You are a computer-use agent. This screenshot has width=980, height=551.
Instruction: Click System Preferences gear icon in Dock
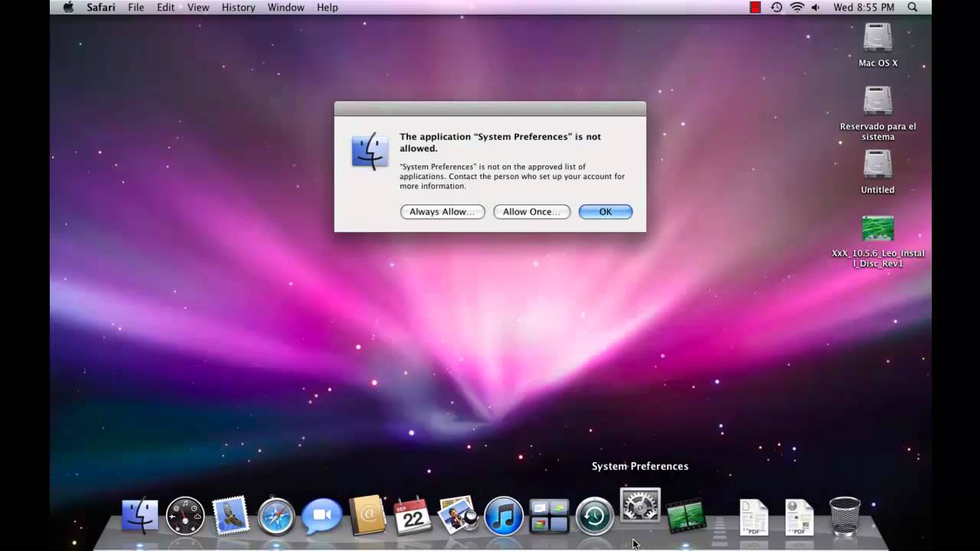640,506
